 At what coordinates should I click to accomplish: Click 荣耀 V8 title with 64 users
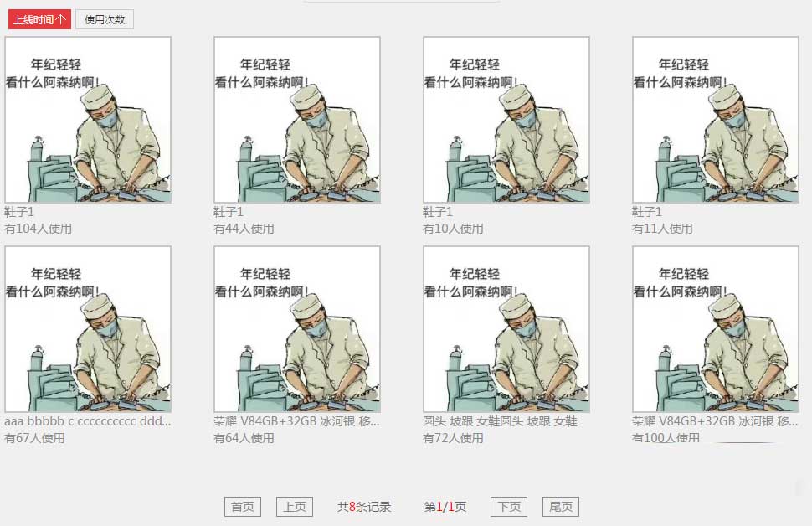point(296,421)
